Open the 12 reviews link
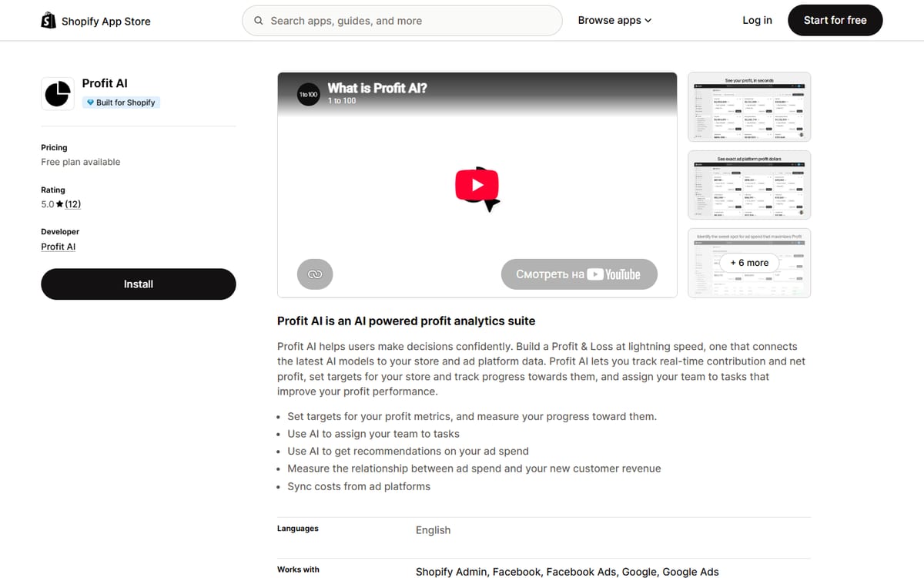 [x=73, y=204]
